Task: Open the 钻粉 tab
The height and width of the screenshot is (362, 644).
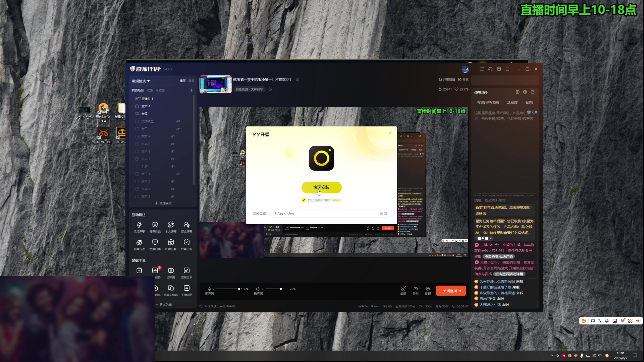Action: 529,103
